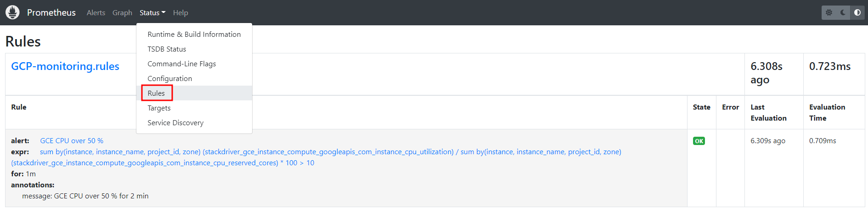
Task: Open the Alerts page
Action: (x=96, y=13)
